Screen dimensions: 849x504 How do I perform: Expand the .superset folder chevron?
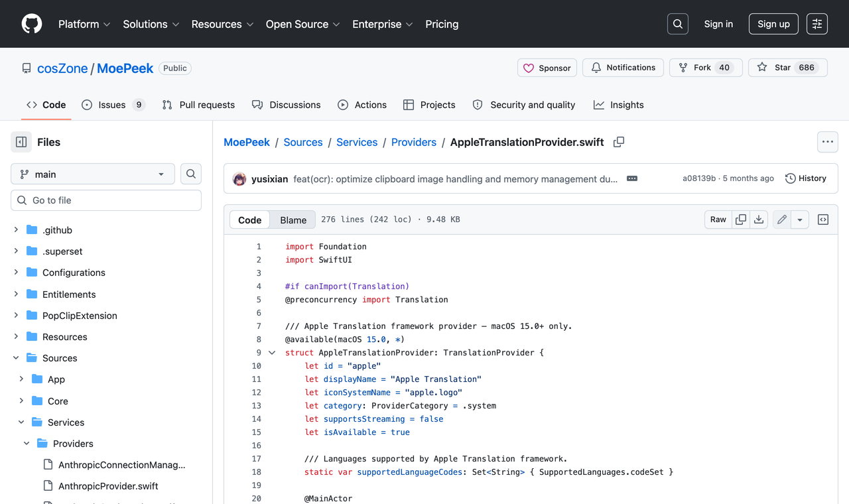coord(16,251)
